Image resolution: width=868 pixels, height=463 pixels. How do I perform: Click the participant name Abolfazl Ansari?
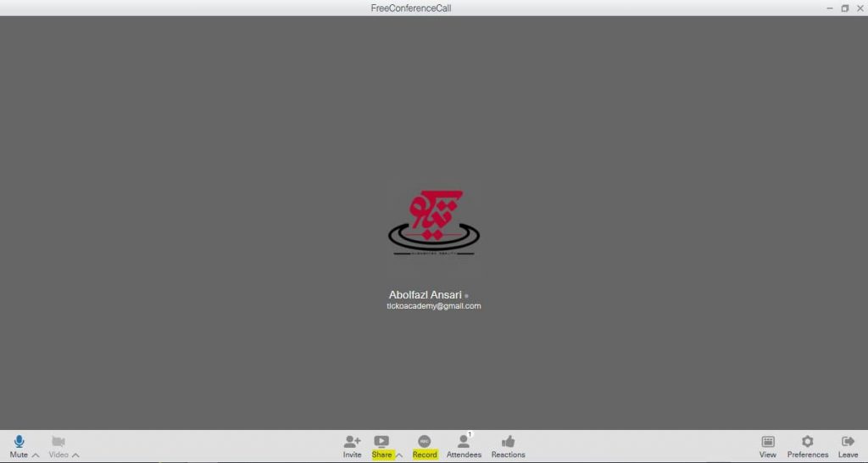pyautogui.click(x=426, y=294)
